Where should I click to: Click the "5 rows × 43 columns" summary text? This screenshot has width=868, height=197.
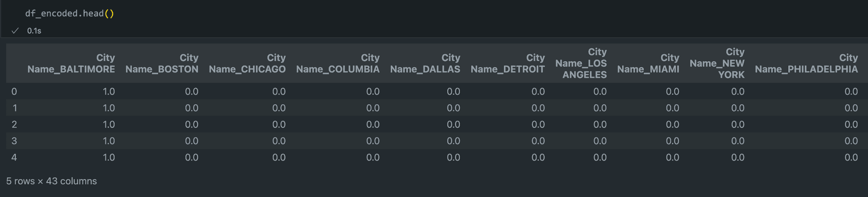click(x=51, y=181)
